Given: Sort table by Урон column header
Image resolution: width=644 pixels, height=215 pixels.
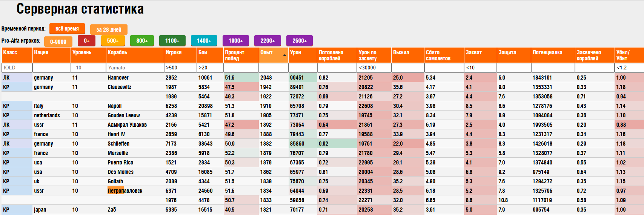Looking at the screenshot, I should click(x=295, y=53).
